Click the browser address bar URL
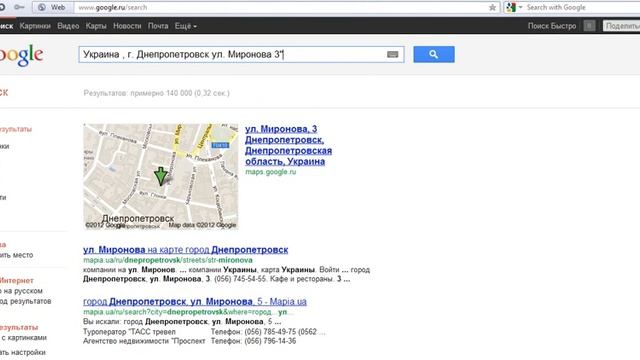Screen dimensions: 640x360 (x=113, y=7)
